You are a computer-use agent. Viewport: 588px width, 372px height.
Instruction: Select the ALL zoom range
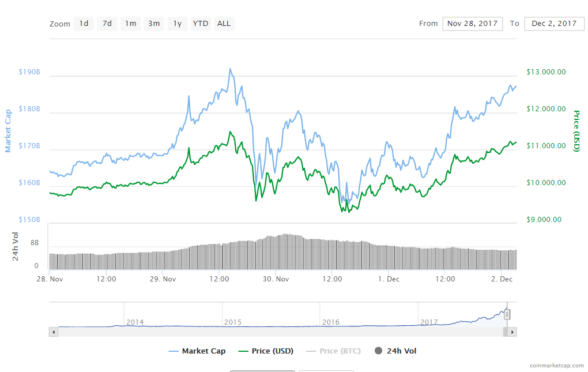[224, 24]
